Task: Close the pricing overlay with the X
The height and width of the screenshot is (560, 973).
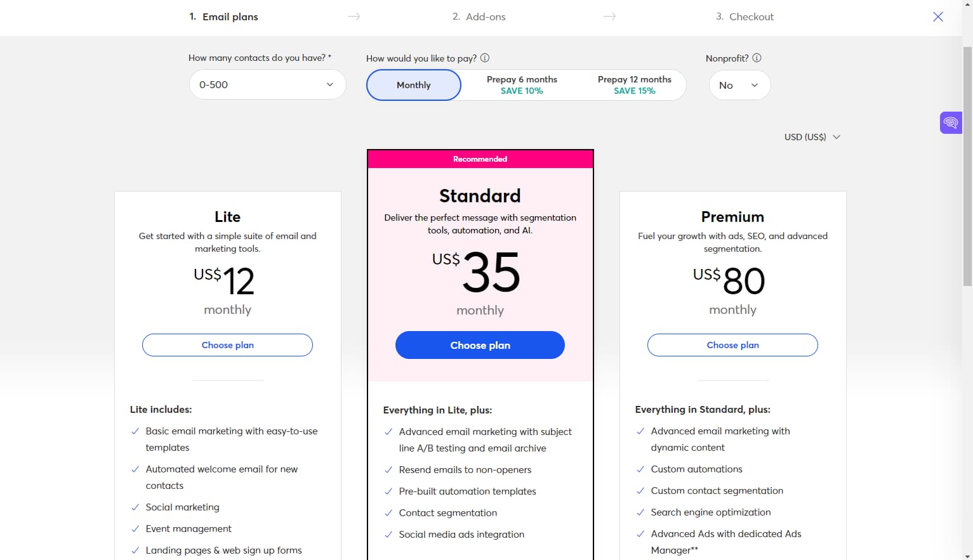Action: (938, 17)
